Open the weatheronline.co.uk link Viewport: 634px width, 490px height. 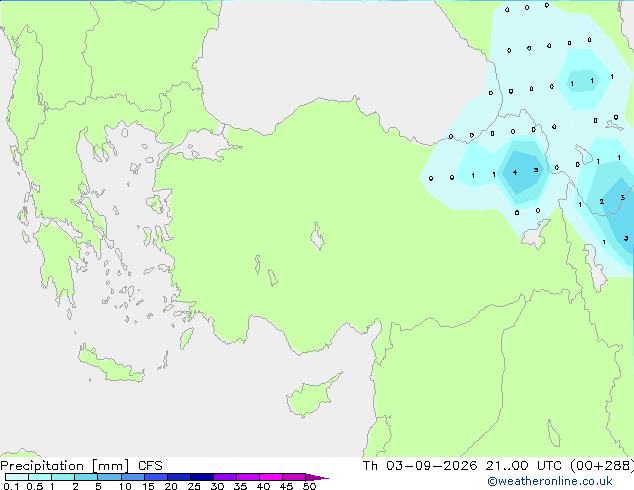pos(550,481)
